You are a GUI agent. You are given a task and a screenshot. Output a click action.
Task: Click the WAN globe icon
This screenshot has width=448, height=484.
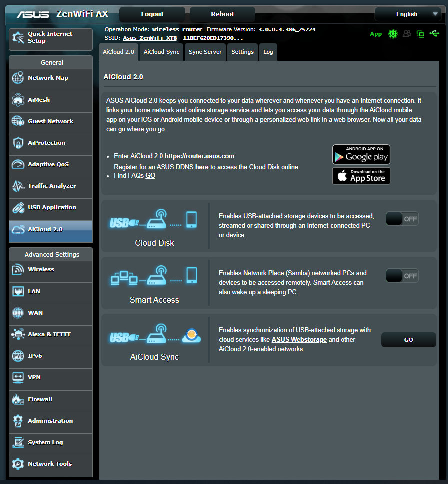[18, 313]
